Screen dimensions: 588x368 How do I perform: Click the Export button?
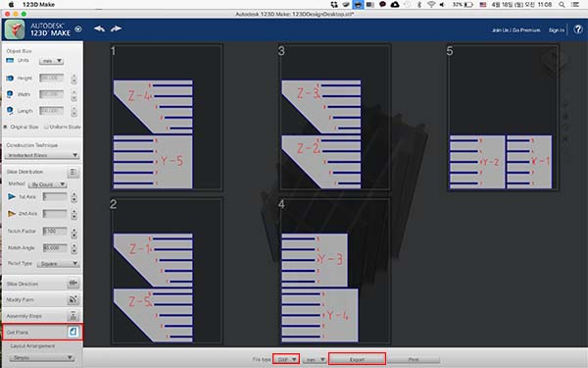pos(357,359)
